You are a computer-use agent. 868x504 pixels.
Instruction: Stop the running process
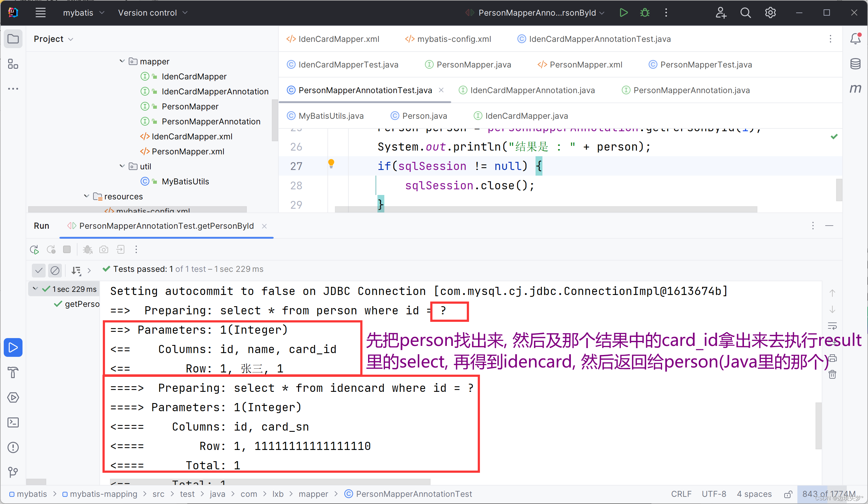[67, 249]
